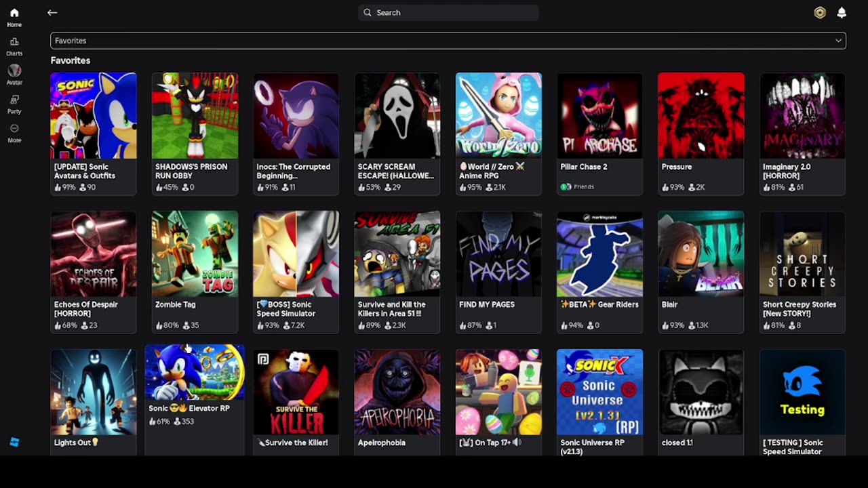Open Survive and Kill Area 51 thumbnail
The image size is (868, 488).
[397, 254]
